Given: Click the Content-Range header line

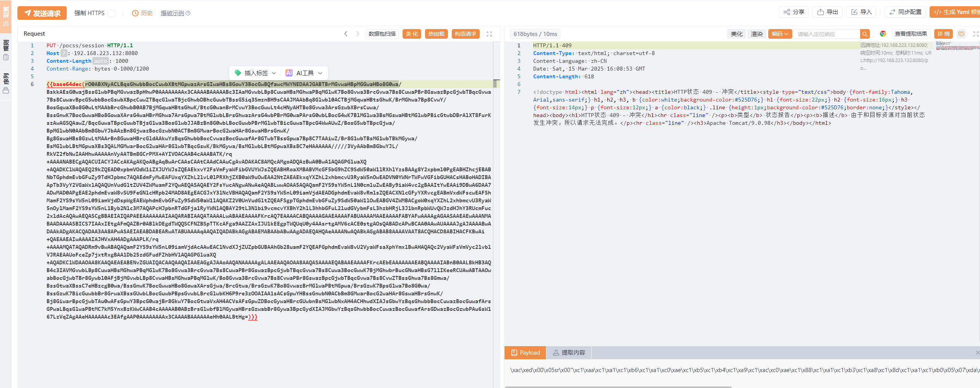Looking at the screenshot, I should point(97,69).
